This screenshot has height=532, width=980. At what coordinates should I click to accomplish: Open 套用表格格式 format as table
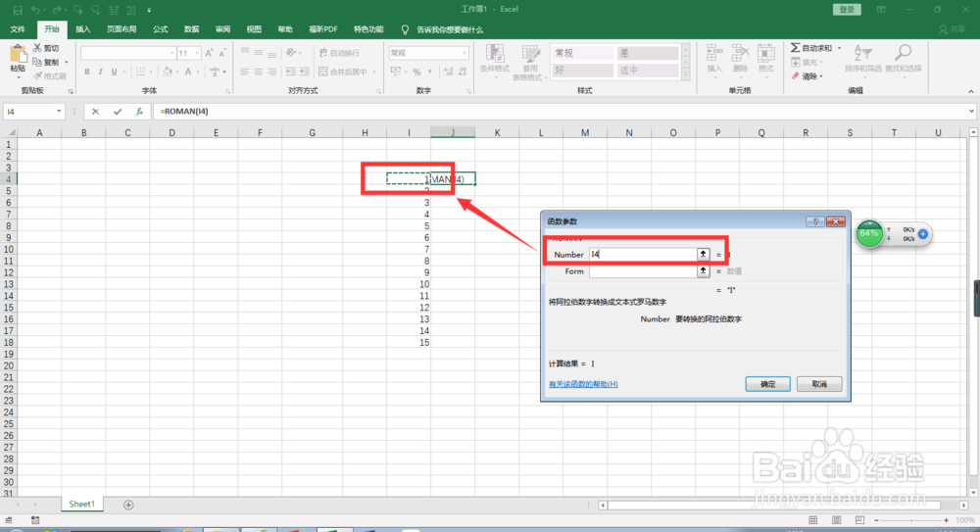point(530,63)
